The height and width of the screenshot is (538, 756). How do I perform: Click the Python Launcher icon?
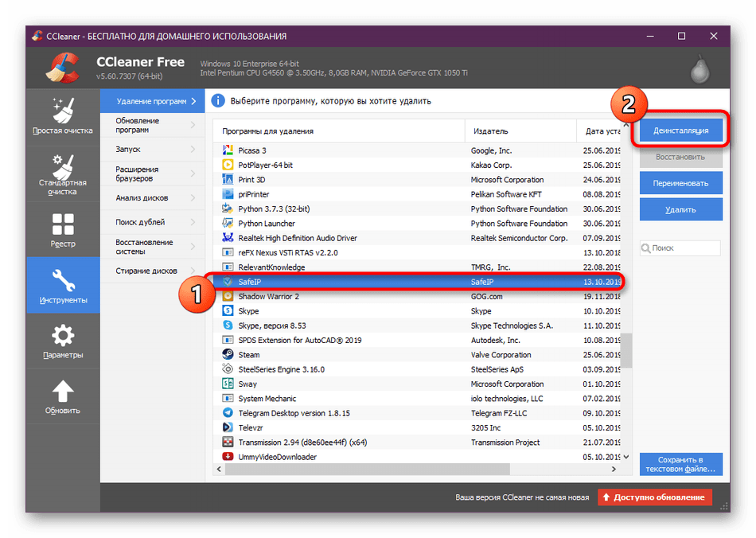[x=228, y=223]
